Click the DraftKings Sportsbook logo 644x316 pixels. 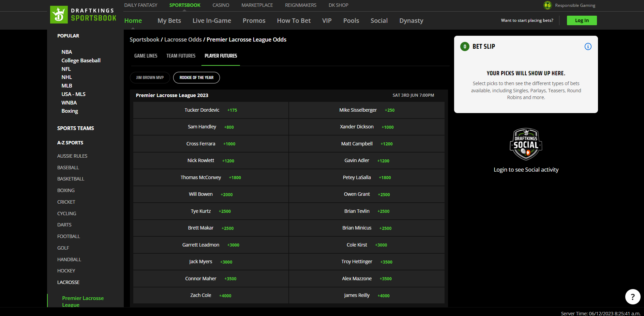tap(83, 15)
